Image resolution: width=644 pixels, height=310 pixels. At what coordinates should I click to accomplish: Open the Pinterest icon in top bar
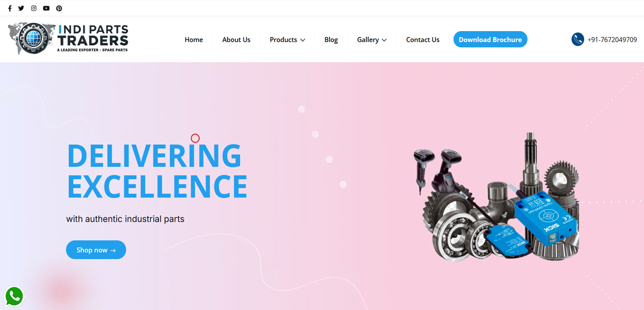coord(59,8)
